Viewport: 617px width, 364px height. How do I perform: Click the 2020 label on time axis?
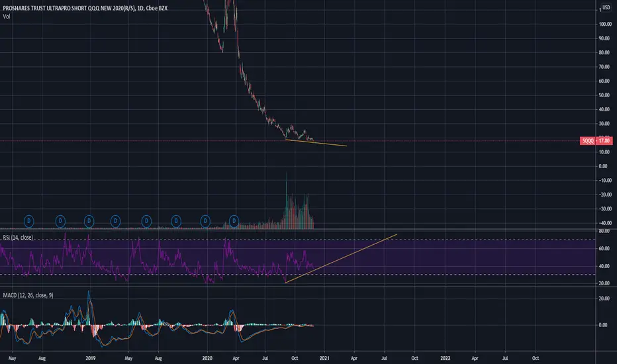point(207,358)
